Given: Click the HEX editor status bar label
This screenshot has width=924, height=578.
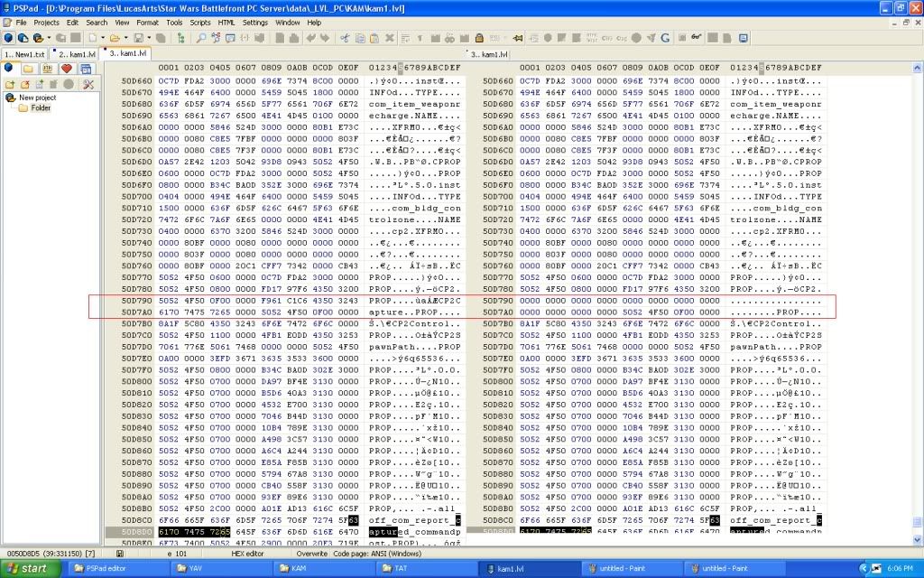Looking at the screenshot, I should pyautogui.click(x=247, y=554).
